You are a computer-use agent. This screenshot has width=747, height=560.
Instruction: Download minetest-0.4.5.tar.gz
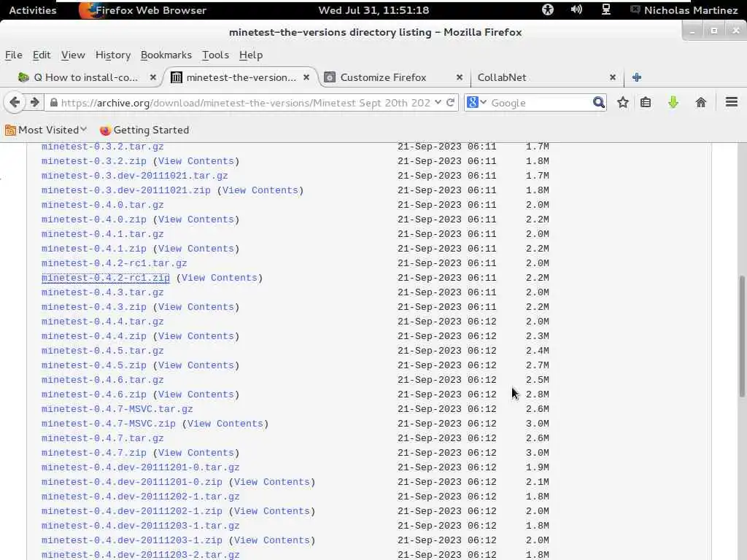click(x=102, y=351)
